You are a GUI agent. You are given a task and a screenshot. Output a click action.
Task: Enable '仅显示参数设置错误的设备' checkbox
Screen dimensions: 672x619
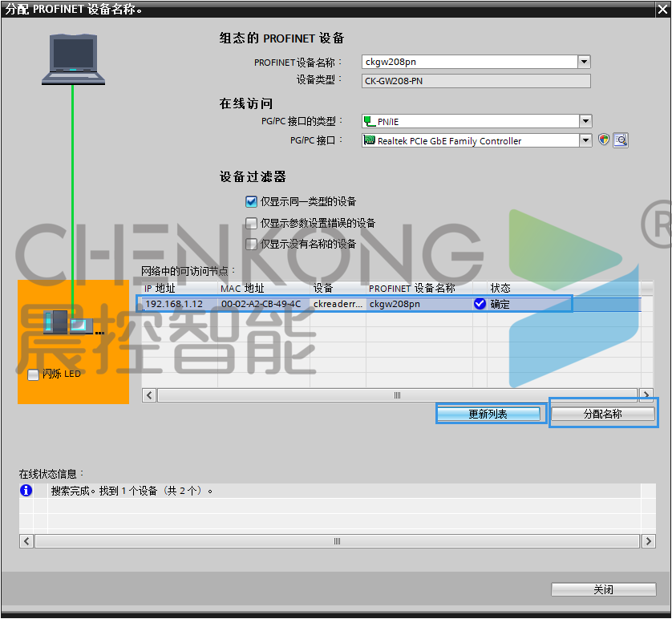pyautogui.click(x=251, y=223)
